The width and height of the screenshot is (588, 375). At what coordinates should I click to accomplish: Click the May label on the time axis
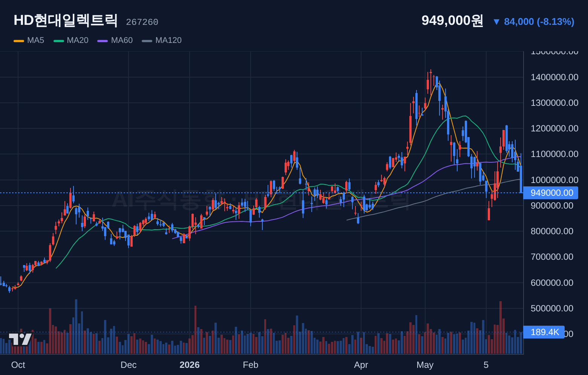tap(425, 365)
